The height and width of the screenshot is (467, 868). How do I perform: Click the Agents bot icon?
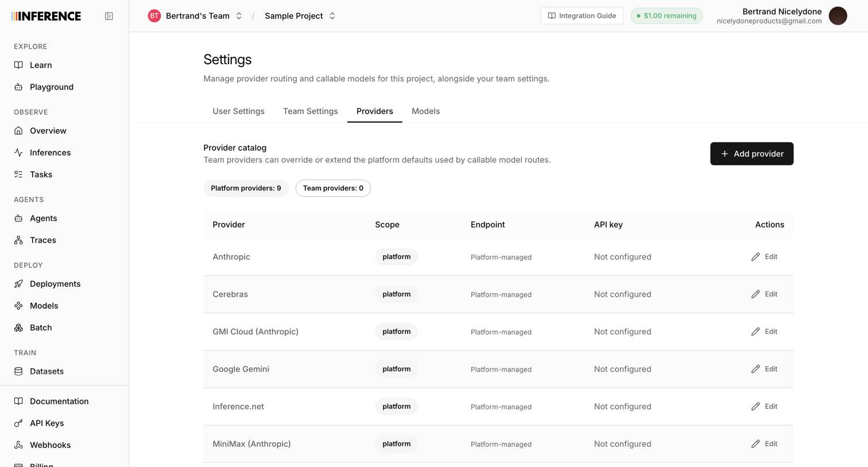pyautogui.click(x=18, y=218)
